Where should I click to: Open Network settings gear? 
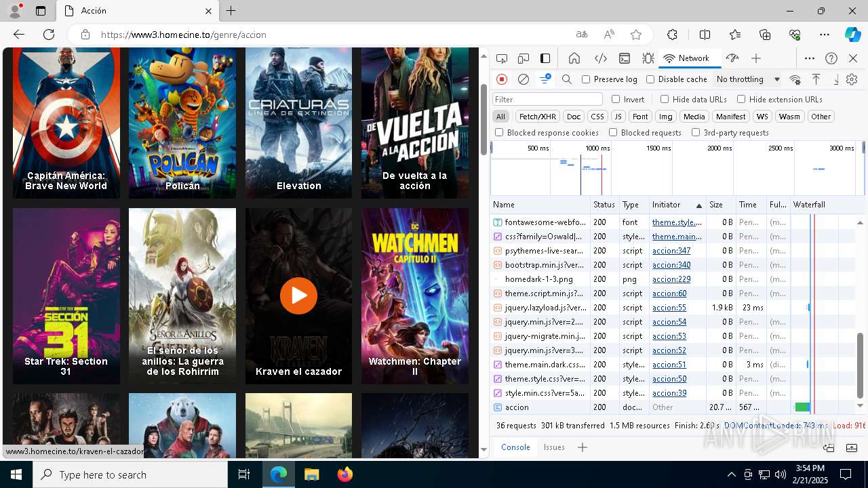852,79
